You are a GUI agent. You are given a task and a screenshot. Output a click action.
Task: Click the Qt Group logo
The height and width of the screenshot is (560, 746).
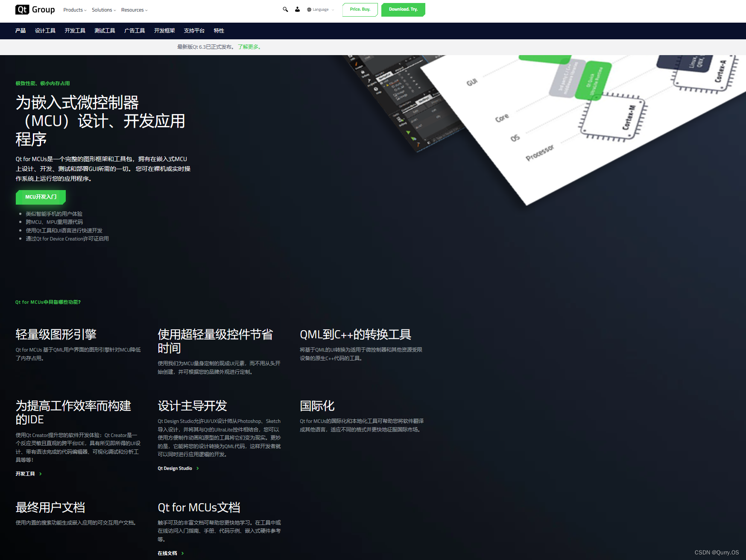pos(35,9)
